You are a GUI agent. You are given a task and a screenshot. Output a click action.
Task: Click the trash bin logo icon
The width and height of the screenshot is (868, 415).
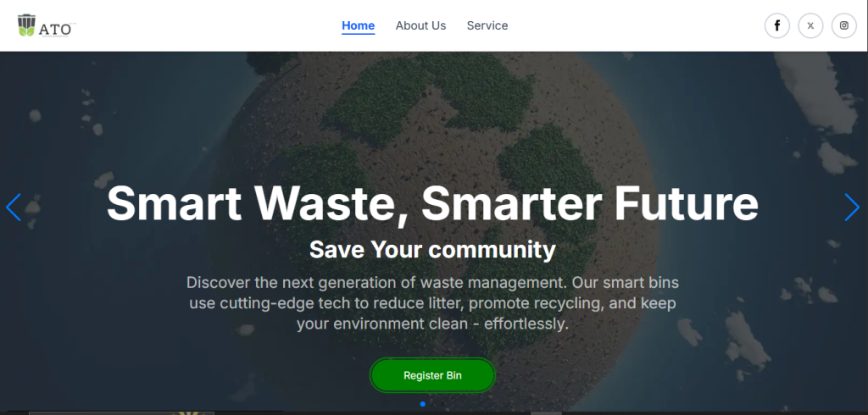pos(26,25)
